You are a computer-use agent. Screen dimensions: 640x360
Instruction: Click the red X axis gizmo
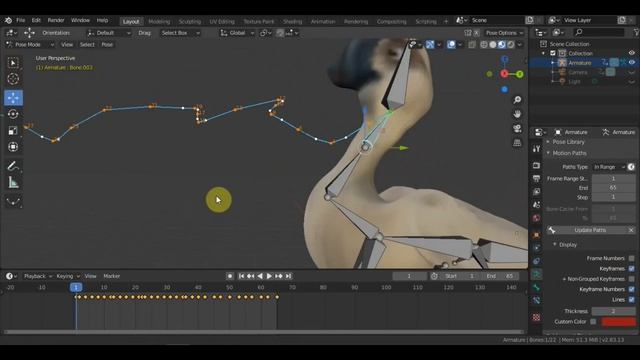pos(504,74)
